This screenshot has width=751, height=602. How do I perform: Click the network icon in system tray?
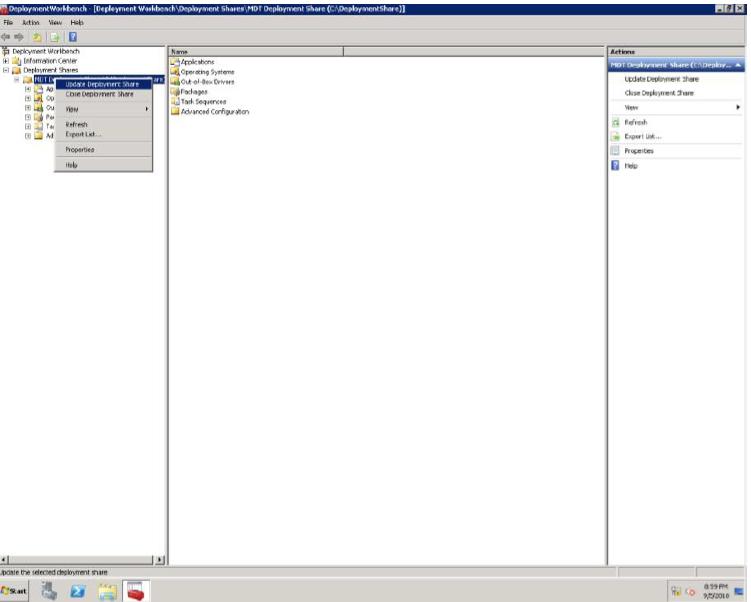pyautogui.click(x=676, y=591)
